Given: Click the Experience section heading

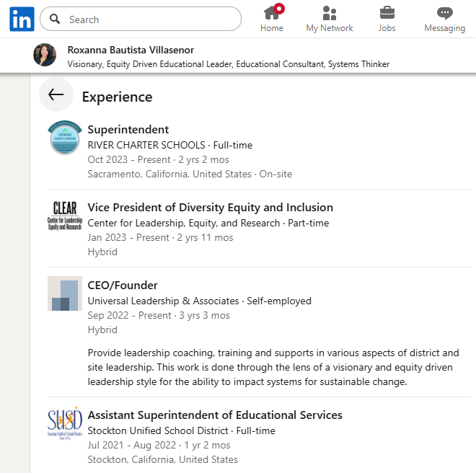Looking at the screenshot, I should click(117, 97).
